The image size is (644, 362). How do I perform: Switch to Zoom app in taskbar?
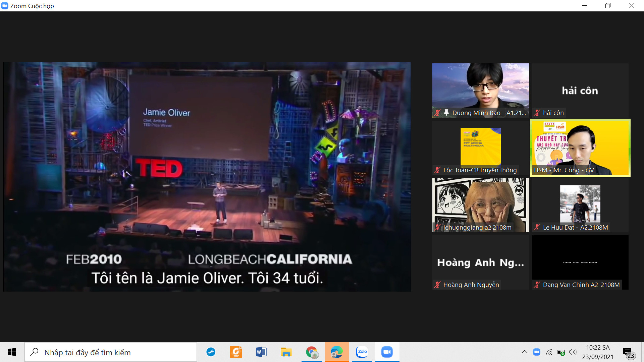387,352
